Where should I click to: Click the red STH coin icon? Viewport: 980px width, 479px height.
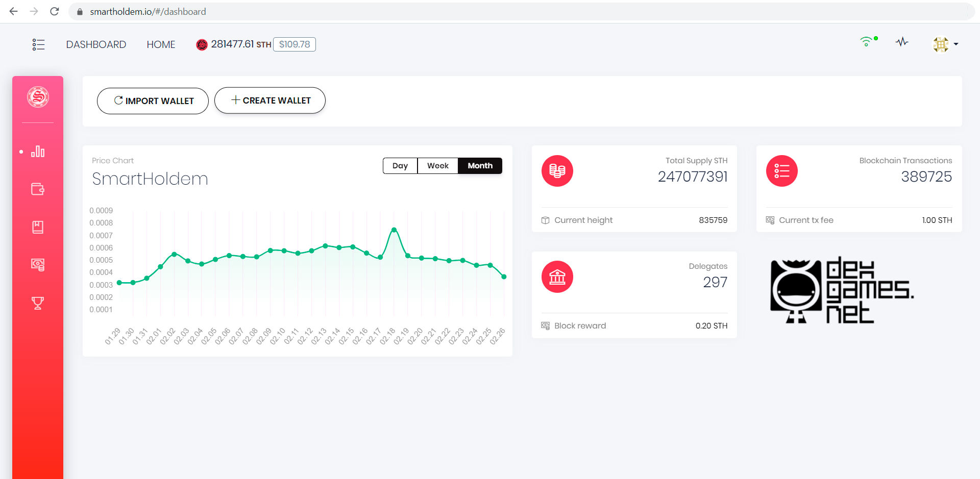[202, 45]
